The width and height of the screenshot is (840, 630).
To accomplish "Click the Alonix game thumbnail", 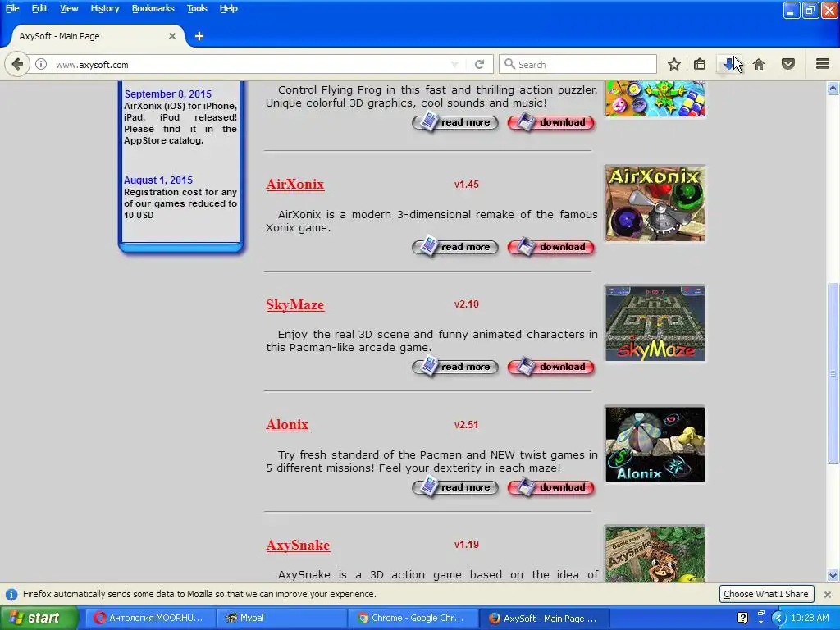I will point(655,444).
